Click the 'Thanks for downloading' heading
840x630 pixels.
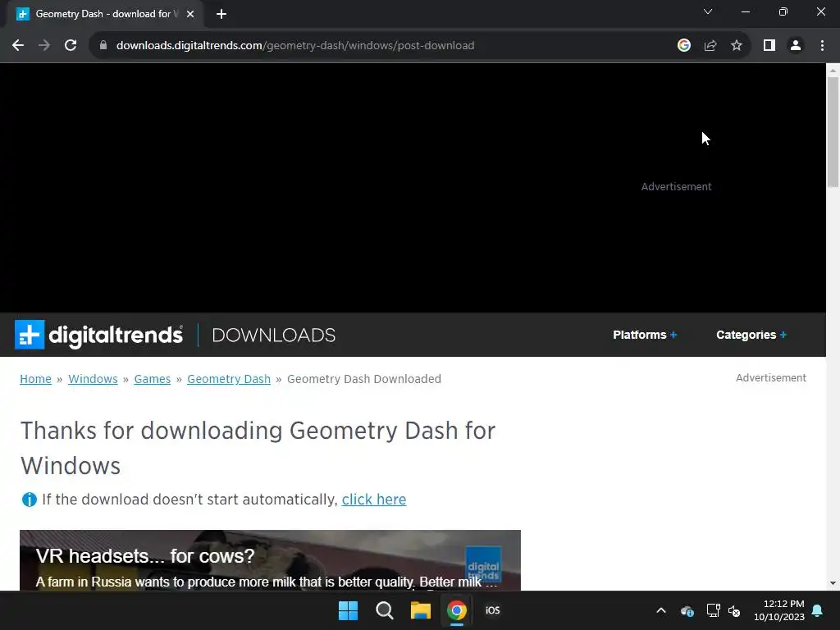[x=258, y=448]
